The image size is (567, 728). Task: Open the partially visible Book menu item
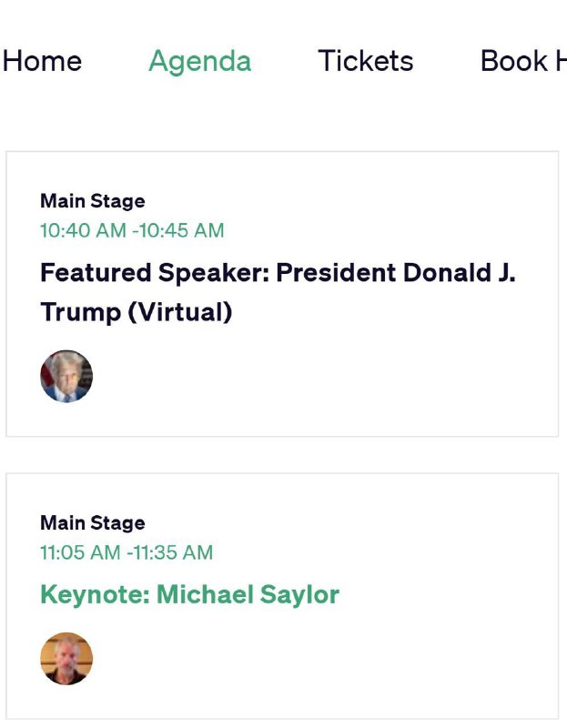pos(523,61)
